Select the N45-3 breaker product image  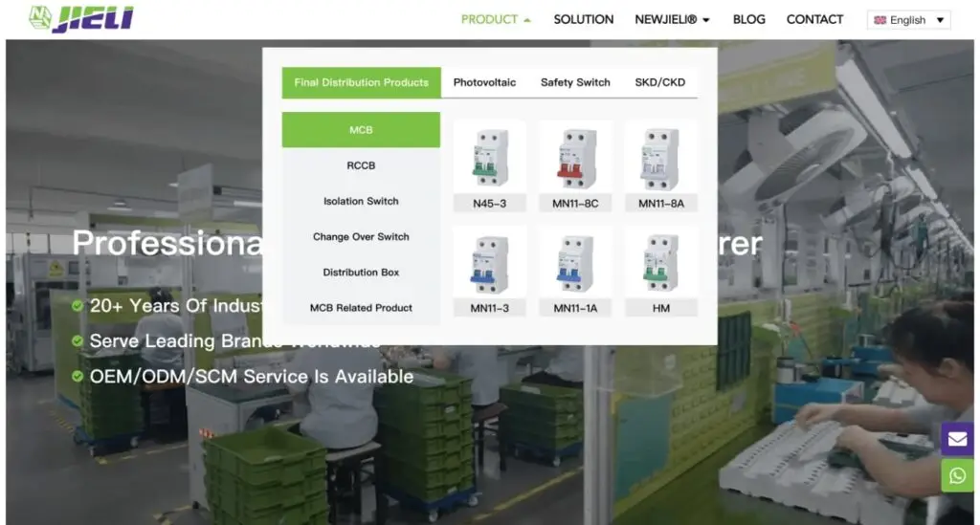(490, 157)
